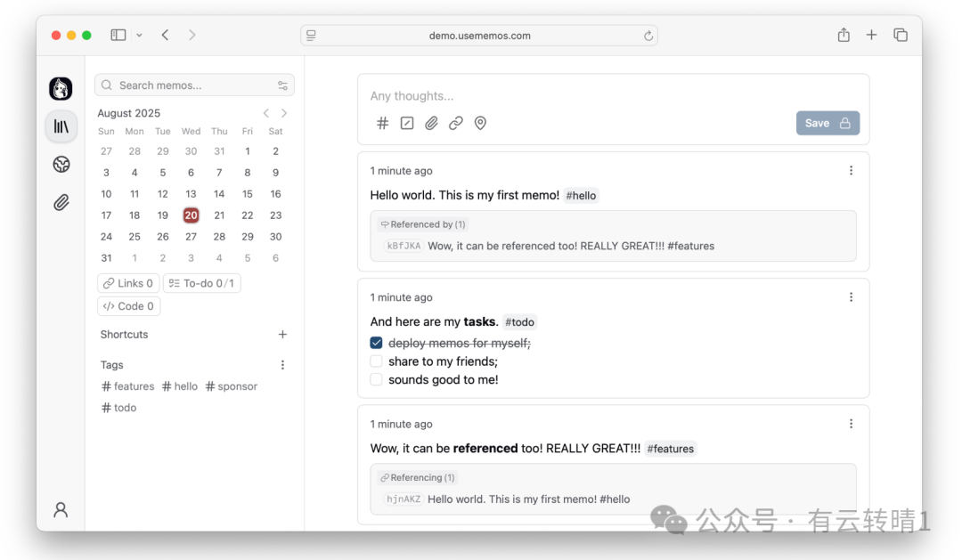Click #features tag in third memo

(x=670, y=449)
